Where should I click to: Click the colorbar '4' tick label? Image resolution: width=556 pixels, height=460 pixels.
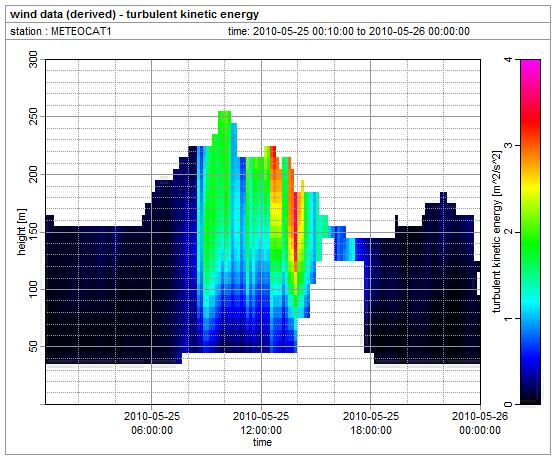(x=508, y=60)
